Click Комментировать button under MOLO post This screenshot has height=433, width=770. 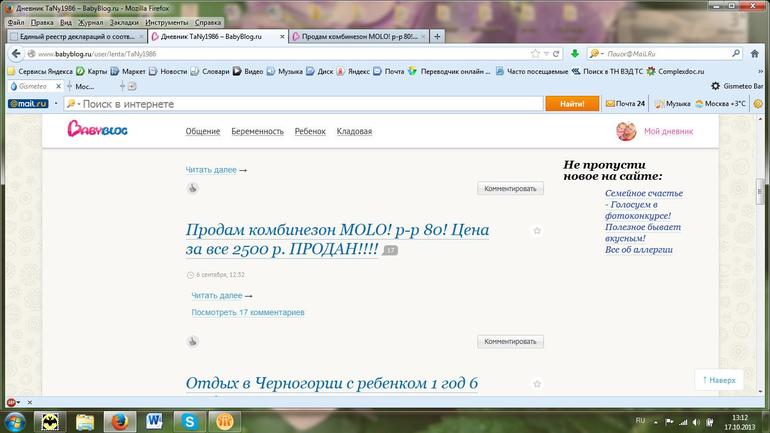pyautogui.click(x=510, y=341)
